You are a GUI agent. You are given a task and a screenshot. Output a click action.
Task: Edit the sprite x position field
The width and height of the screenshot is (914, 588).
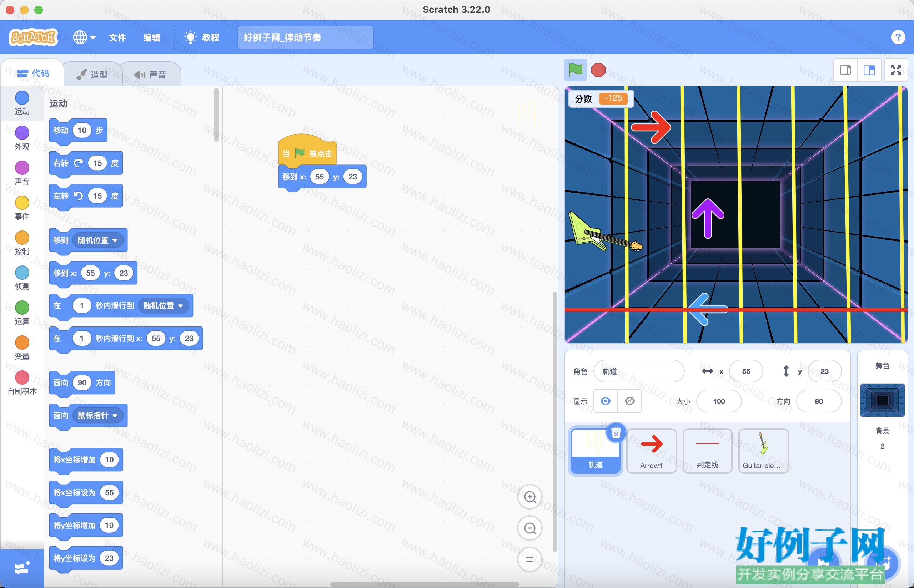(745, 371)
